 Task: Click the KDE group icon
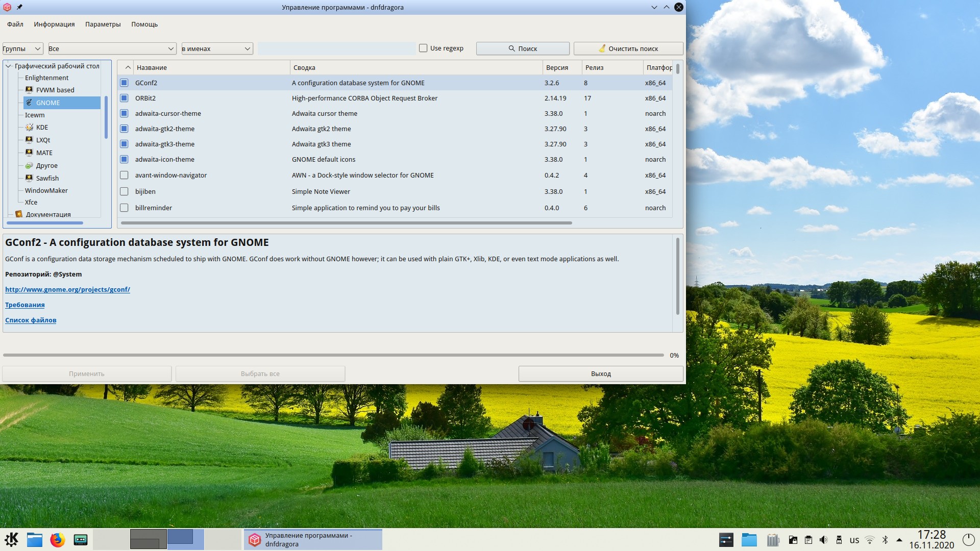pos(29,128)
